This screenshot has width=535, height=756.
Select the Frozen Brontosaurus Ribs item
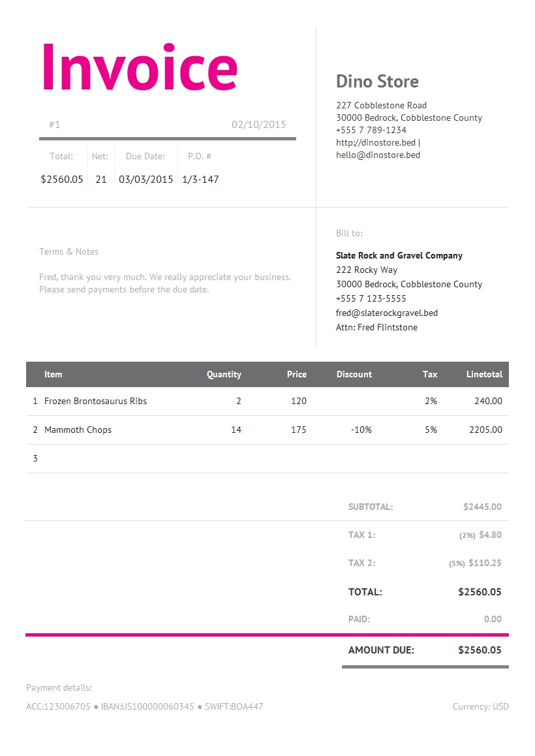95,401
